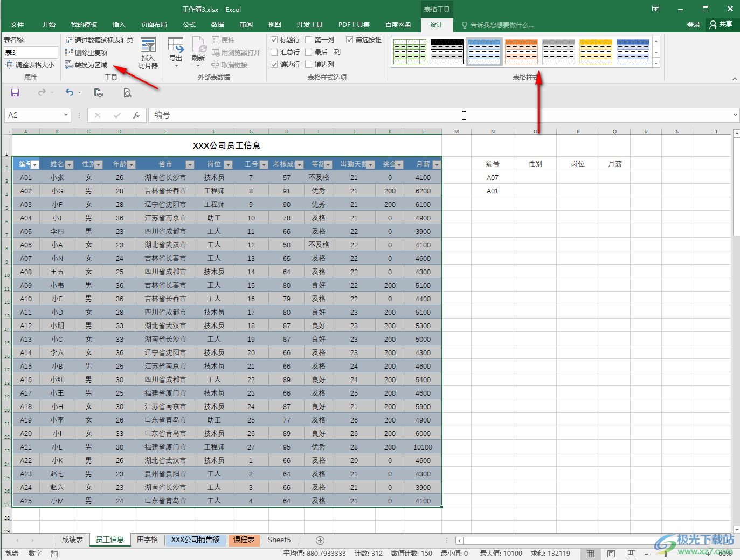The image size is (740, 560).
Task: Click the Tell Me lightbulb search box
Action: coord(497,25)
